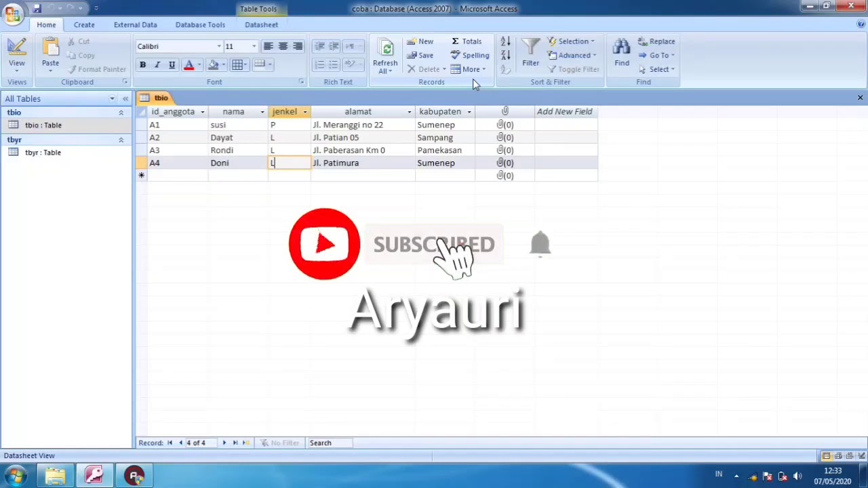868x488 pixels.
Task: Apply the red font color
Action: (189, 65)
